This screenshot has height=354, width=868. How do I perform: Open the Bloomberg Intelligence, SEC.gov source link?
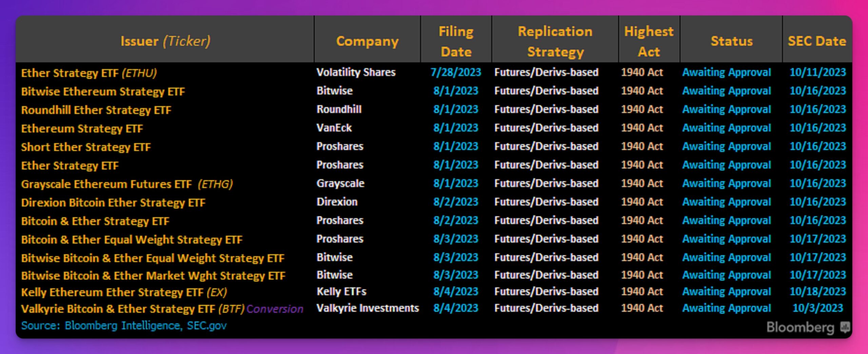(x=124, y=326)
